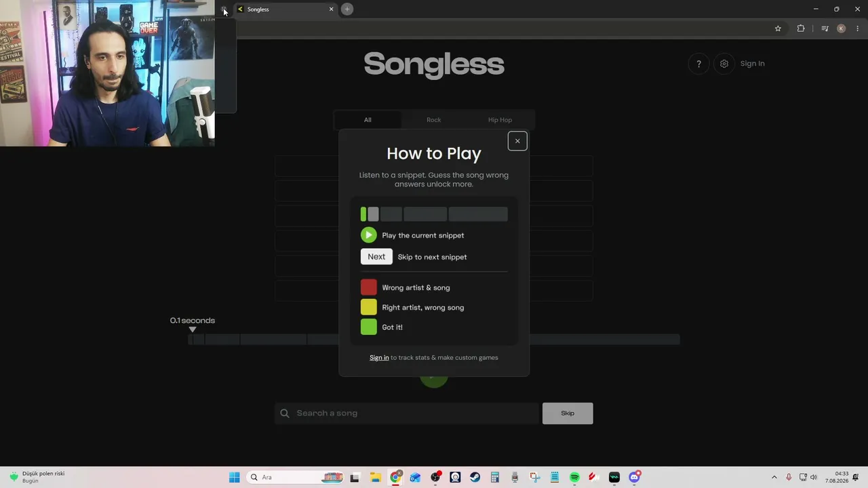Click the Skip button beside search
The height and width of the screenshot is (488, 868).
[568, 413]
